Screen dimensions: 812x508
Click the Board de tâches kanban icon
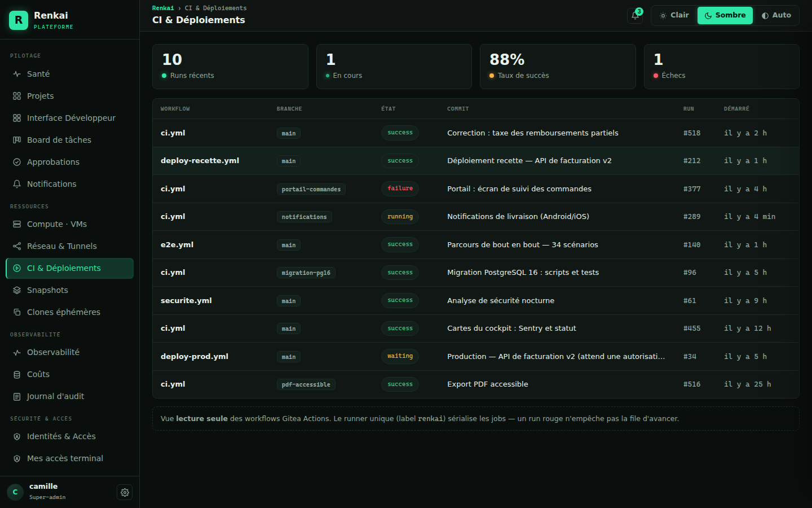(17, 140)
